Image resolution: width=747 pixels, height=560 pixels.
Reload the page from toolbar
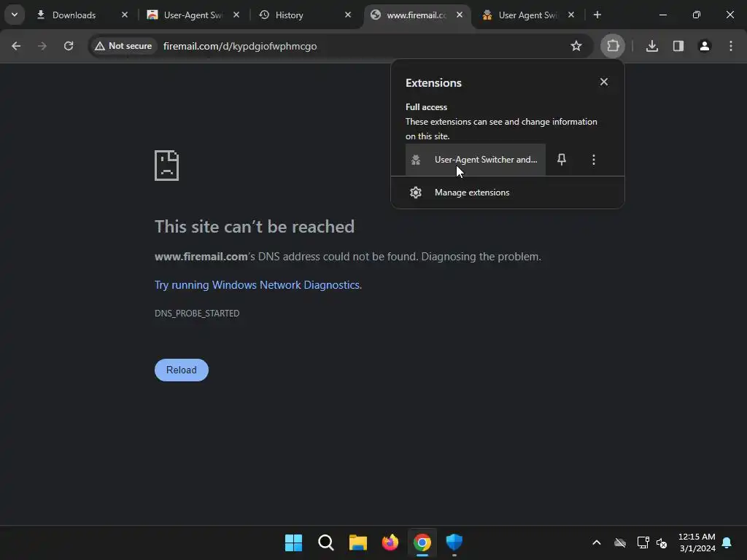click(x=69, y=46)
